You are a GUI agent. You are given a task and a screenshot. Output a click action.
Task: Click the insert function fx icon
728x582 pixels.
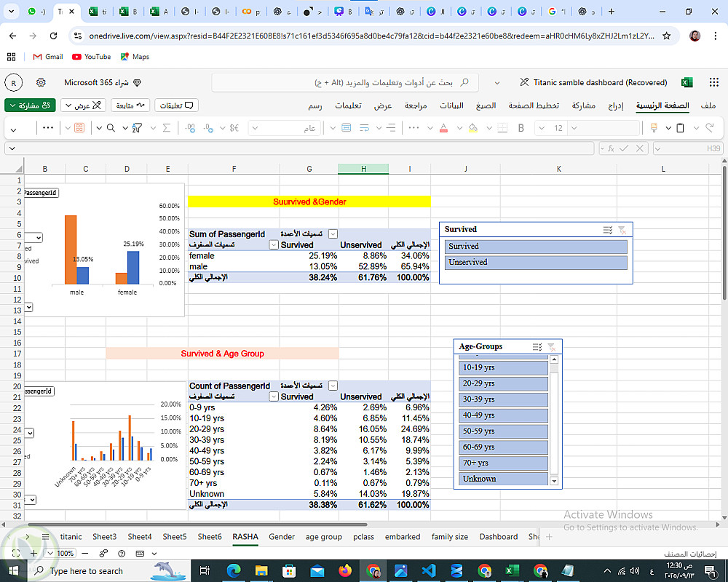pos(611,148)
